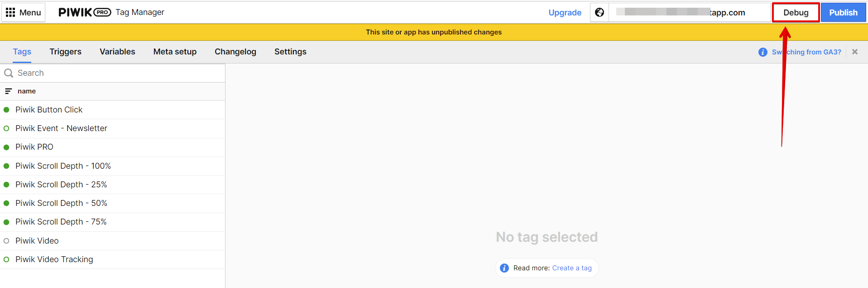The width and height of the screenshot is (868, 288).
Task: Click the info icon next to Switching from GA3
Action: (762, 52)
